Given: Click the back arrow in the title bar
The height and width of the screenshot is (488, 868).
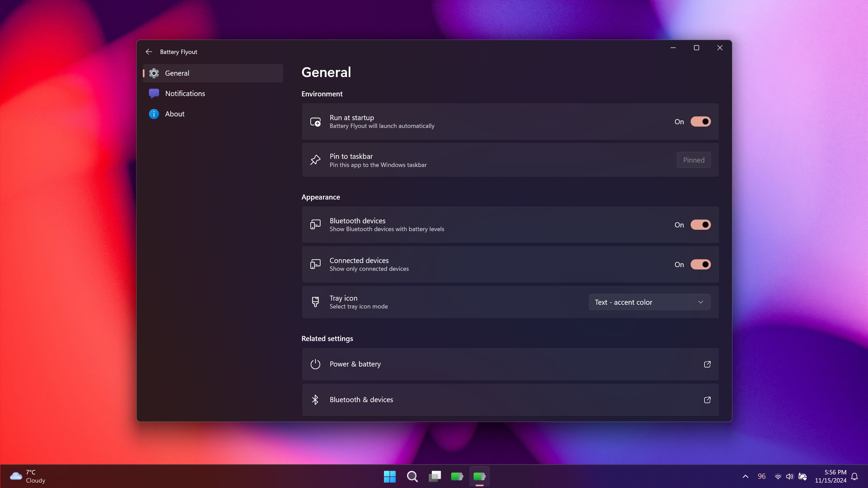Looking at the screenshot, I should (149, 52).
